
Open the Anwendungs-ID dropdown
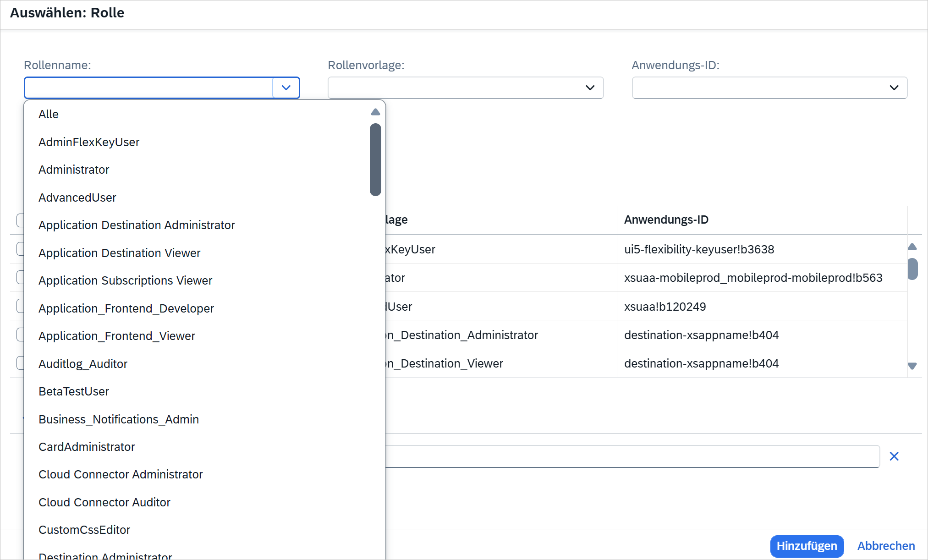pyautogui.click(x=894, y=88)
